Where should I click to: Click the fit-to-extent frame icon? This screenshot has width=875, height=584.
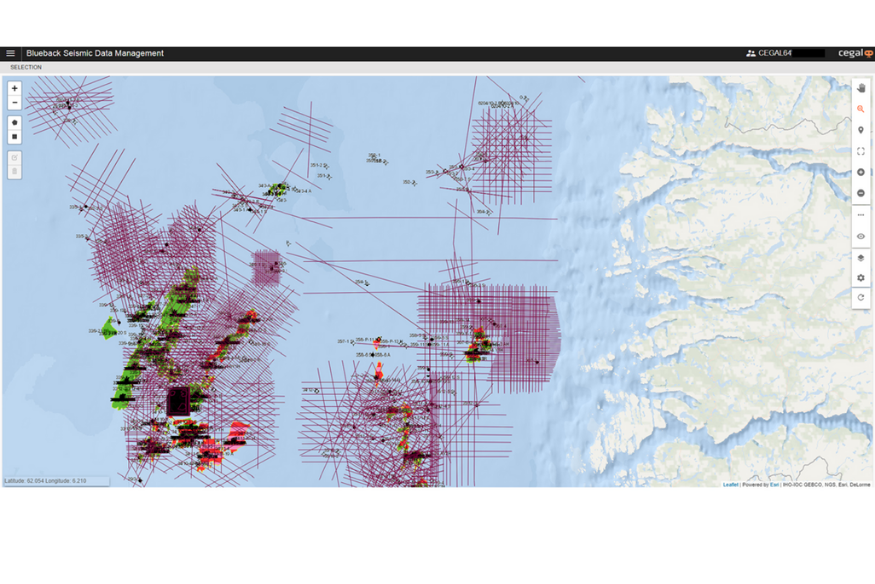(861, 151)
